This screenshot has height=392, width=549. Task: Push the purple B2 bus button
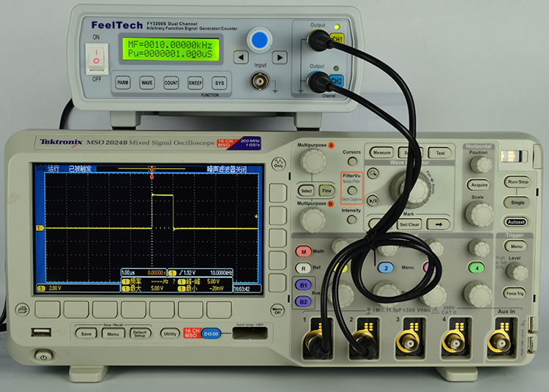[303, 301]
